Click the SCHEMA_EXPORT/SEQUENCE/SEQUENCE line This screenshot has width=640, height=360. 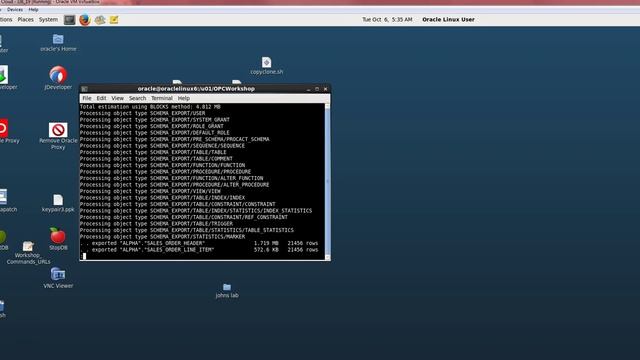pyautogui.click(x=162, y=146)
